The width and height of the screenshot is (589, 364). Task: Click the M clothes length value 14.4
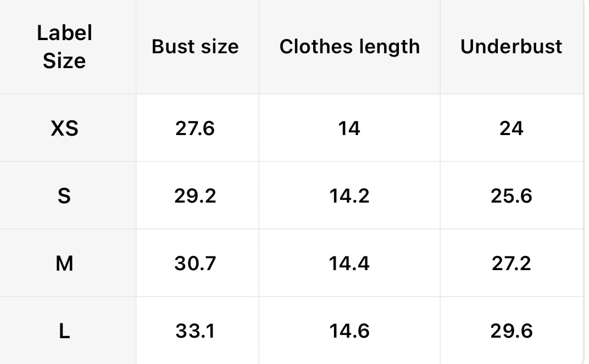click(x=349, y=264)
